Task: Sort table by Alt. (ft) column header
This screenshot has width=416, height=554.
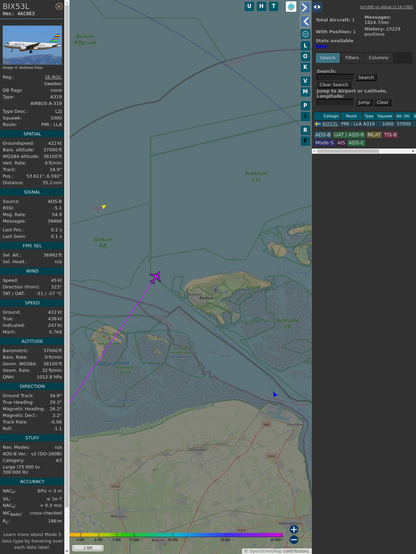Action: 403,116
